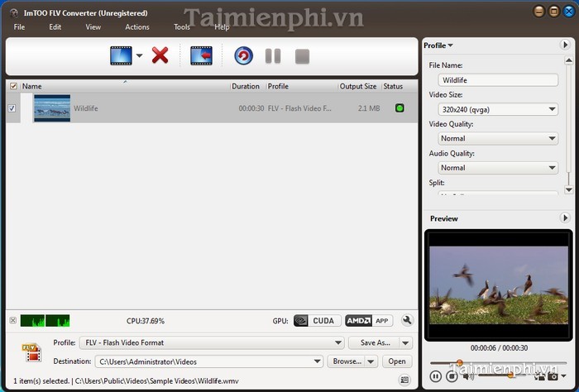
Task: Pause the preview playback
Action: [435, 376]
